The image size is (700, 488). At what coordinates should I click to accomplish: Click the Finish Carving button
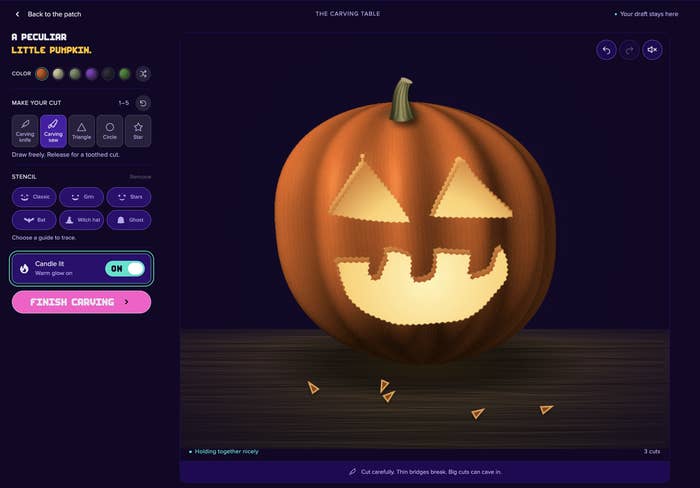tap(81, 302)
